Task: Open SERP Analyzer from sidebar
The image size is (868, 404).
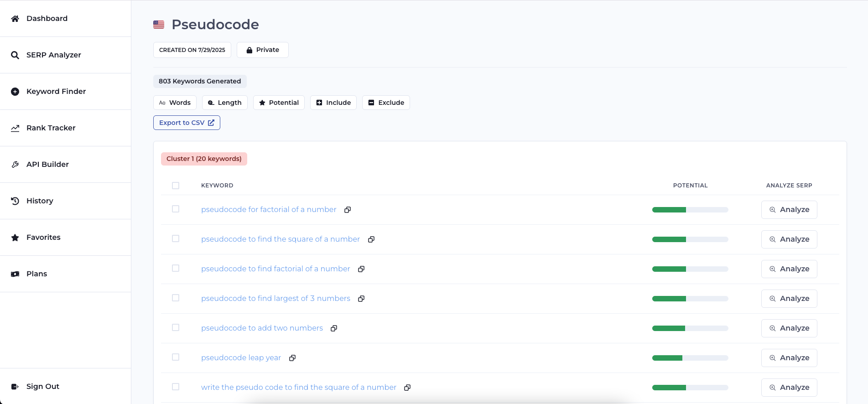Action: (65, 55)
